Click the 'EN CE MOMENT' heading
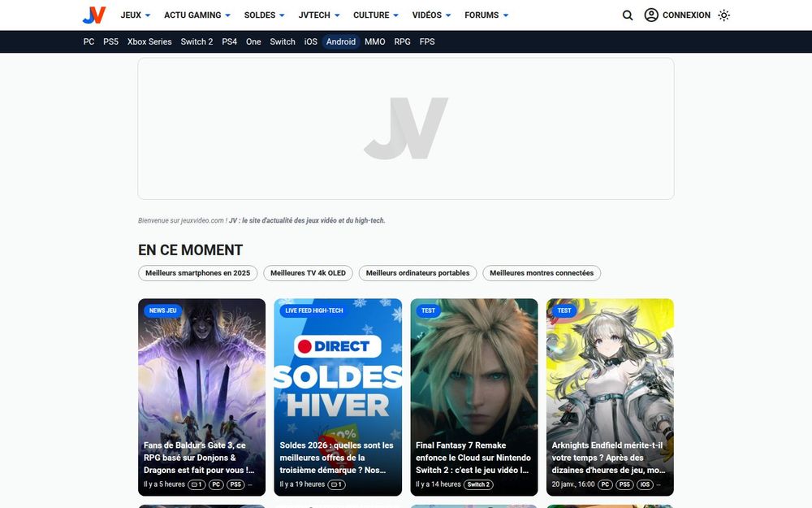The width and height of the screenshot is (812, 508). click(x=190, y=250)
